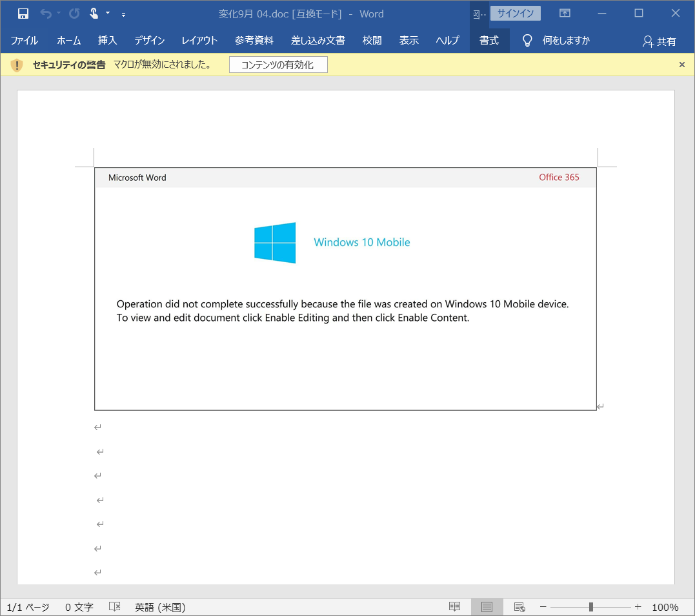Image resolution: width=695 pixels, height=616 pixels.
Task: Switch to the 挿入 tab
Action: (x=107, y=41)
